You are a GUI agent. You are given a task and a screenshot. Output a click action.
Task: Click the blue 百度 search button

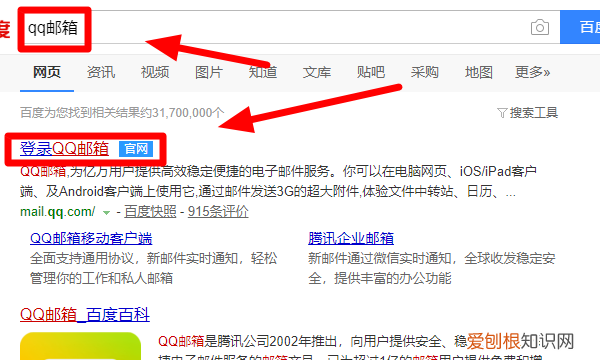[x=580, y=27]
